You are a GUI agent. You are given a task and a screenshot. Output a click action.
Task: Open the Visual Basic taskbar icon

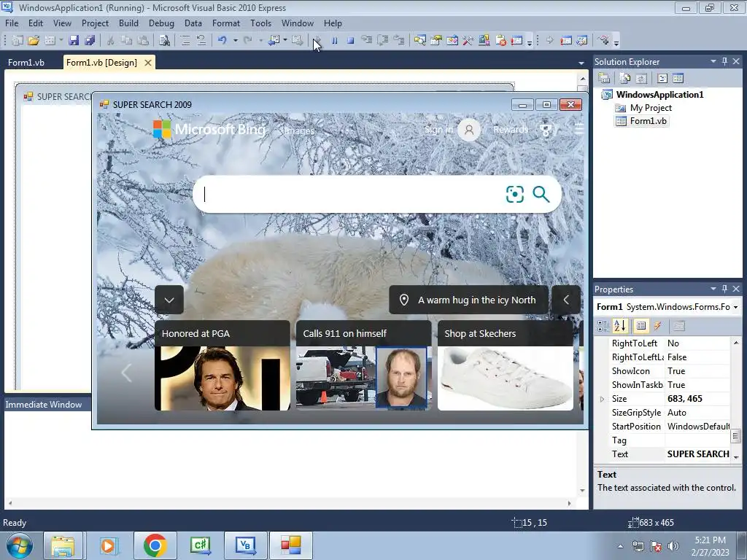pos(245,545)
